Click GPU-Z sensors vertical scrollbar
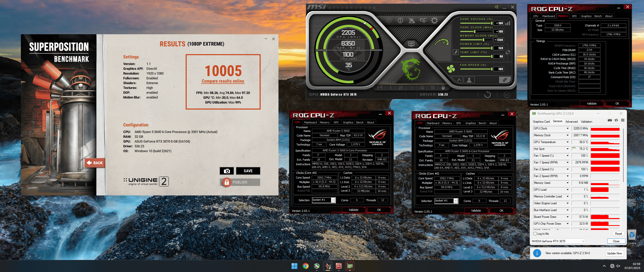Viewport: 644px width, 272px height. (623, 155)
